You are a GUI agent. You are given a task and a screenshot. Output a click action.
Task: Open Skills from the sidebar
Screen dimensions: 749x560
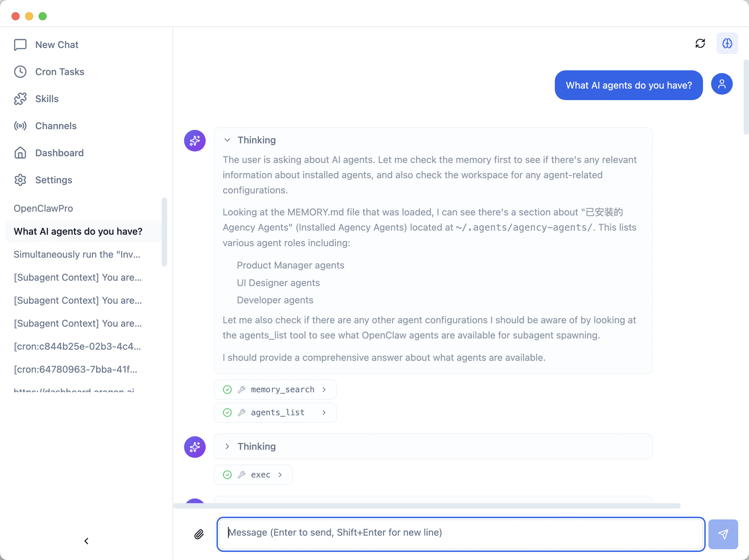[47, 99]
